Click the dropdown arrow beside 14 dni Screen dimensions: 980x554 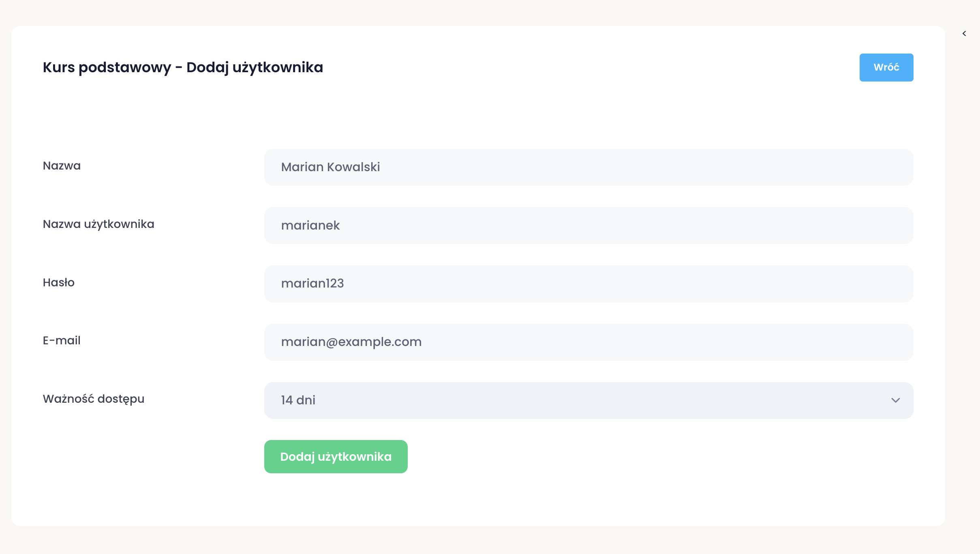coord(895,400)
